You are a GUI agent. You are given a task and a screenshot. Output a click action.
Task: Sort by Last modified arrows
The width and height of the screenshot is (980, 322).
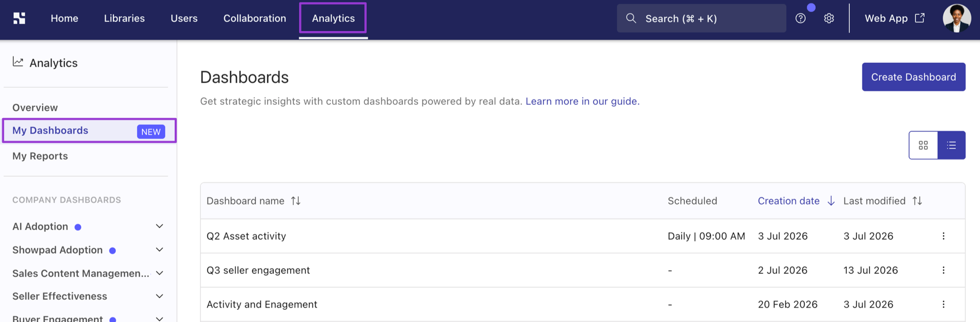(917, 201)
